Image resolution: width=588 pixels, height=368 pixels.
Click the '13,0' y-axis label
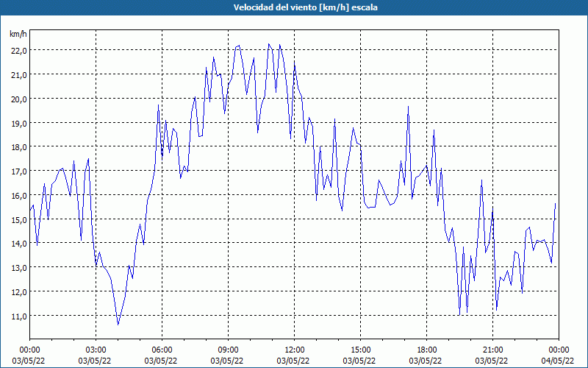[x=19, y=268]
